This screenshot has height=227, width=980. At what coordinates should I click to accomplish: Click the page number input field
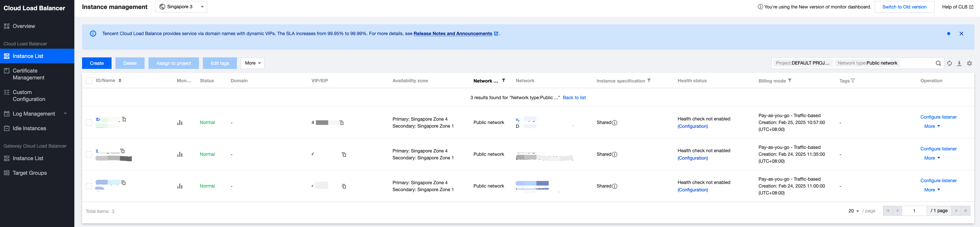(x=914, y=211)
